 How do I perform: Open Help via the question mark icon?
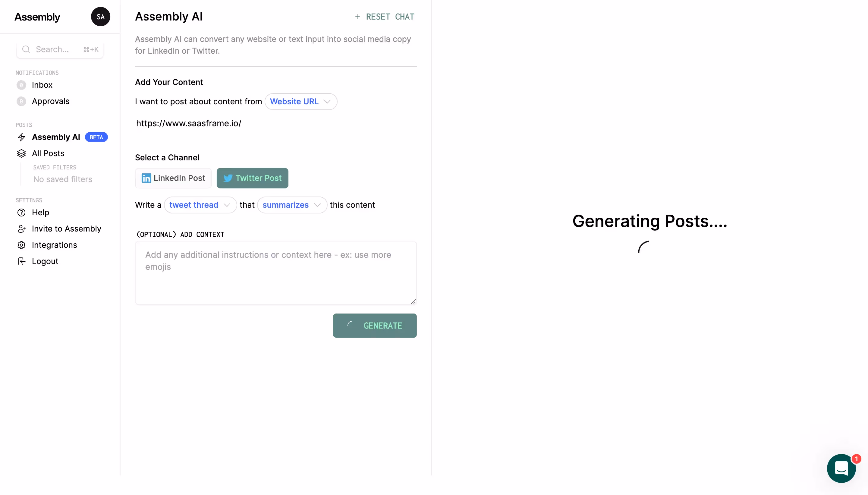pyautogui.click(x=21, y=213)
